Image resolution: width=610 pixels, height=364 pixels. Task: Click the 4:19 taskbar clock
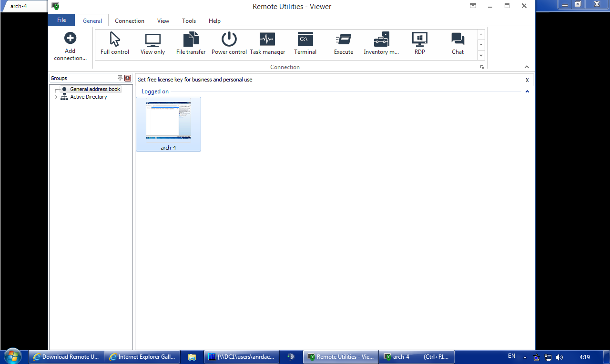click(x=585, y=357)
